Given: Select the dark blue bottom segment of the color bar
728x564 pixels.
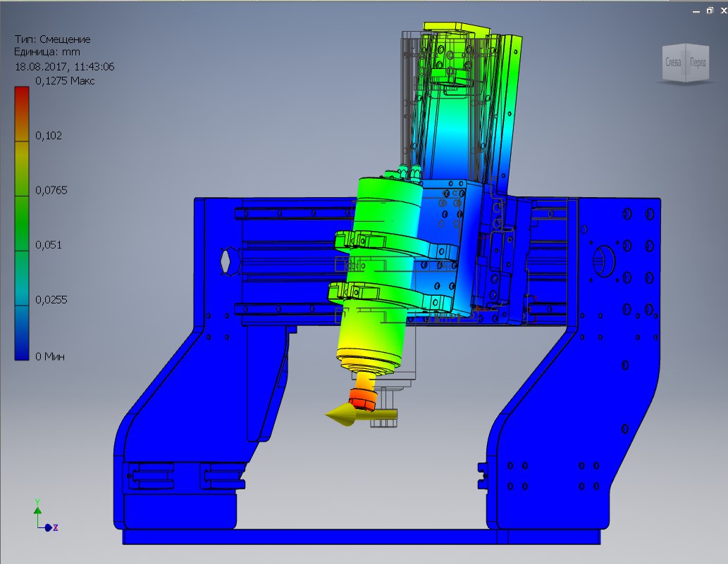Looking at the screenshot, I should pyautogui.click(x=22, y=332).
